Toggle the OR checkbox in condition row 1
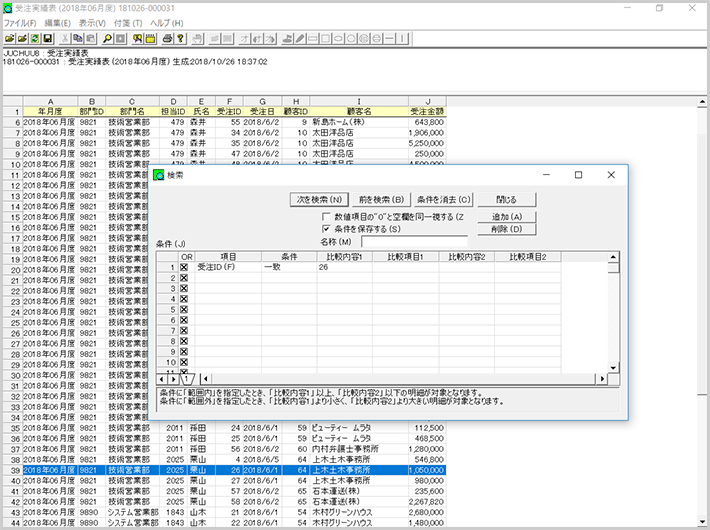 (x=184, y=268)
